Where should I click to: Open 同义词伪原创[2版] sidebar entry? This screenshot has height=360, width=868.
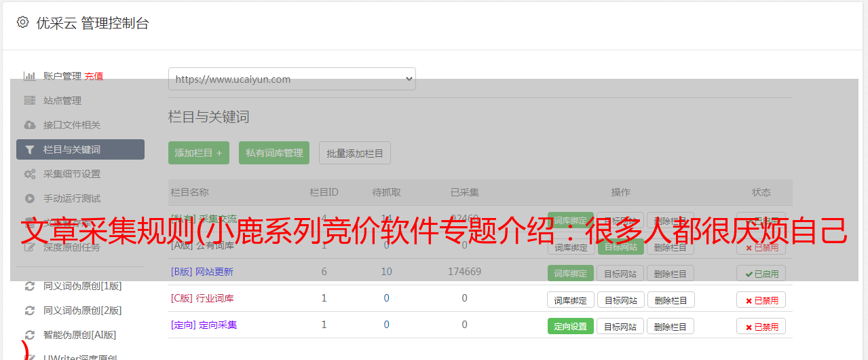click(83, 310)
